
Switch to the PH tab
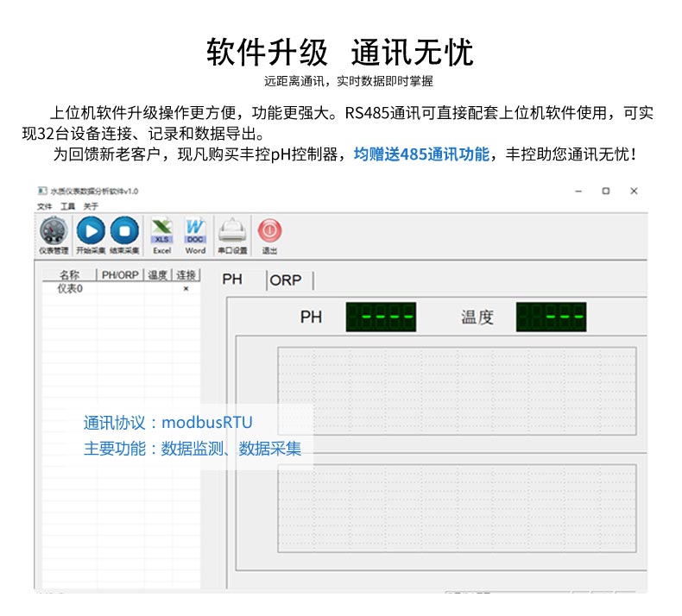tap(232, 280)
